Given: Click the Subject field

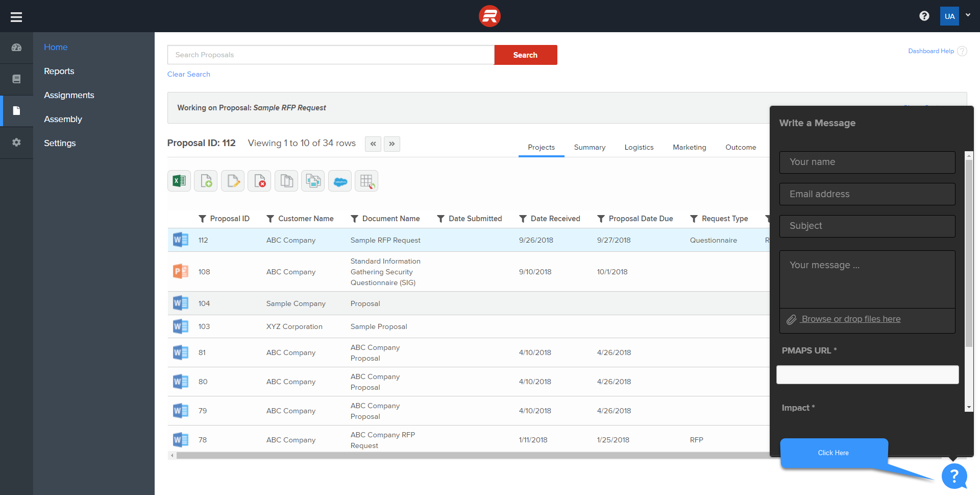Looking at the screenshot, I should pos(867,226).
